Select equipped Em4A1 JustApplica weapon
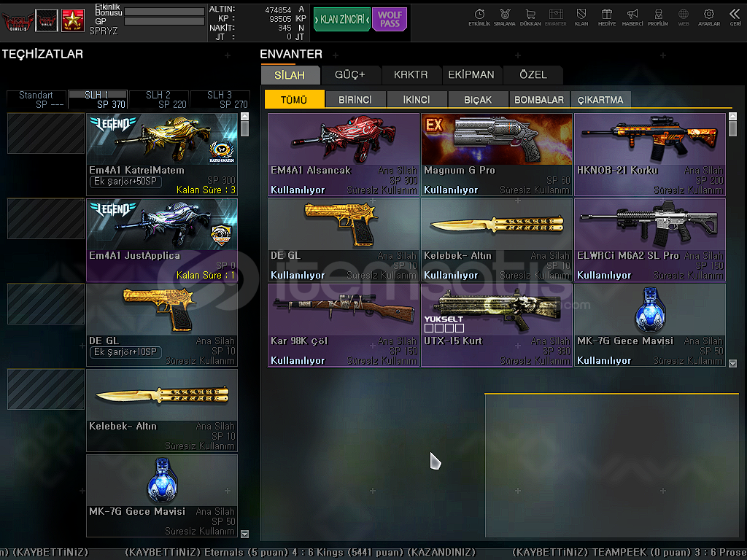Viewport: 747px width, 560px height. tap(162, 239)
